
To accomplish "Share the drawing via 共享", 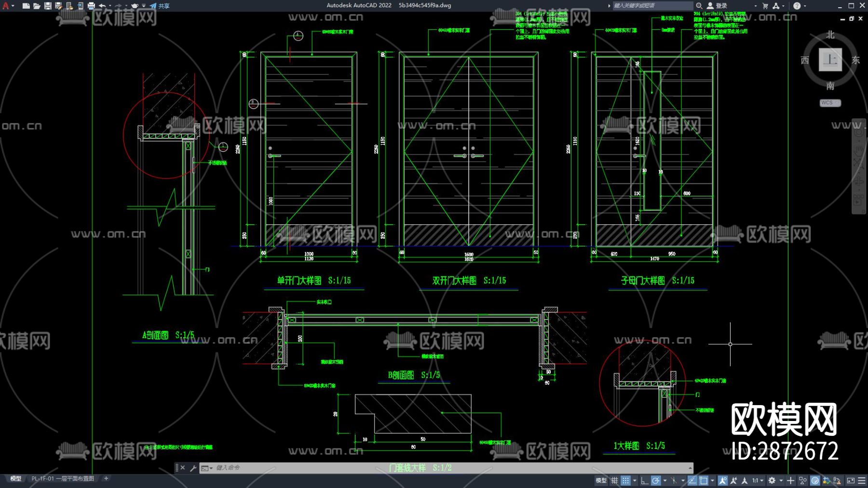I will (x=160, y=6).
